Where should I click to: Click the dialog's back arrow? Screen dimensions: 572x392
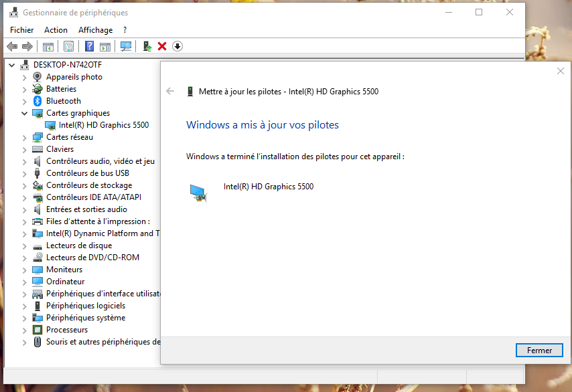pyautogui.click(x=170, y=91)
